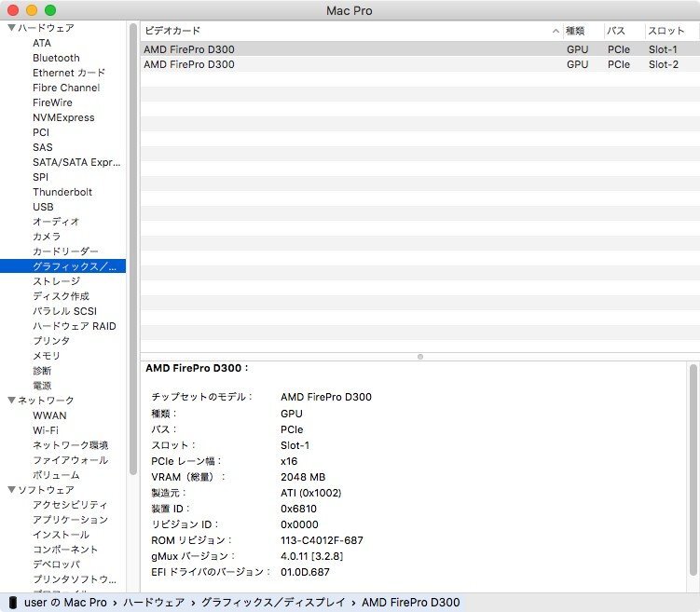Screen dimensions: 700x612
Task: Open Thunderbolt in the sidebar
Action: point(62,192)
